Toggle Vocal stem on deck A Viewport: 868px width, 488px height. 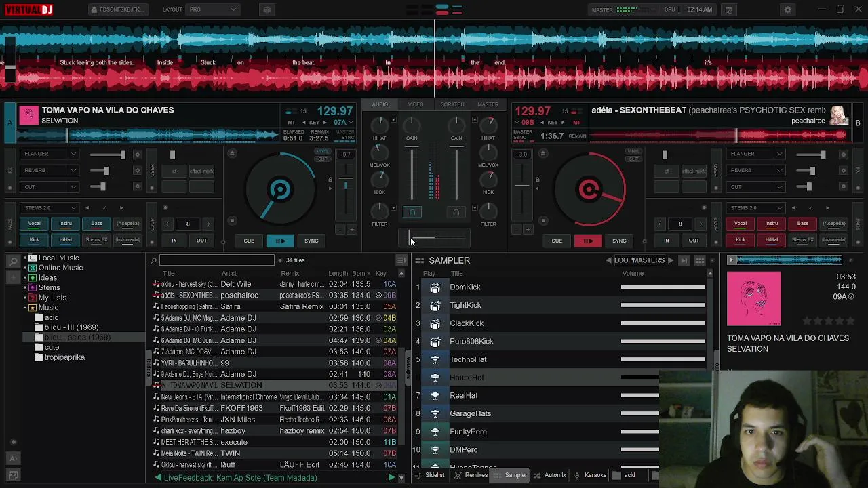[34, 224]
